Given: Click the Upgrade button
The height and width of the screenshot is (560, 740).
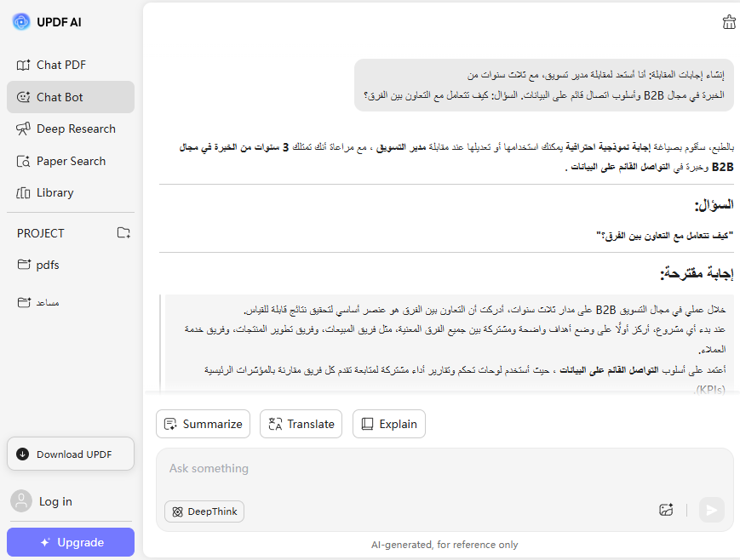Looking at the screenshot, I should (71, 542).
